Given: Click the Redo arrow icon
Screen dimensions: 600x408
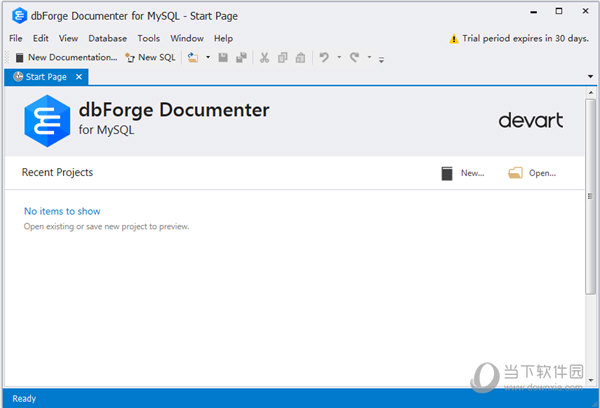Looking at the screenshot, I should 355,57.
